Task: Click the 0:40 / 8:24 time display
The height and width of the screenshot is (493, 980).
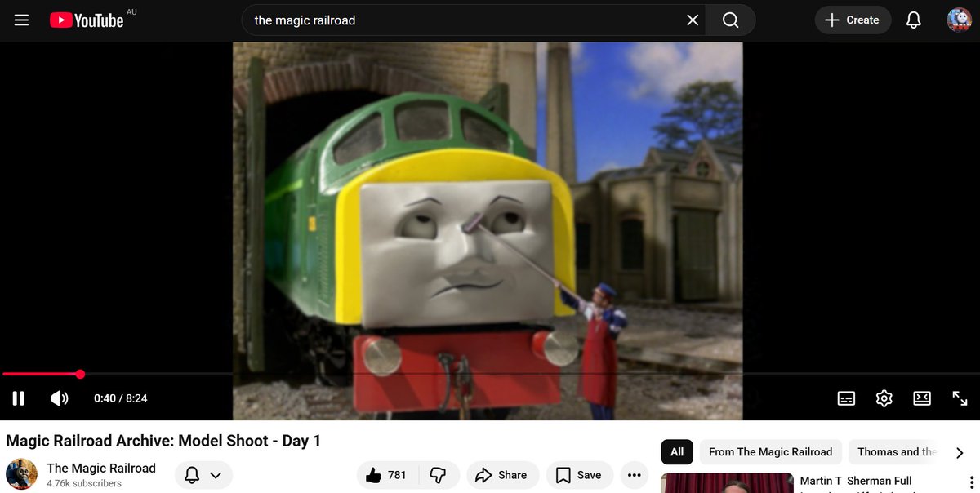Action: (120, 398)
